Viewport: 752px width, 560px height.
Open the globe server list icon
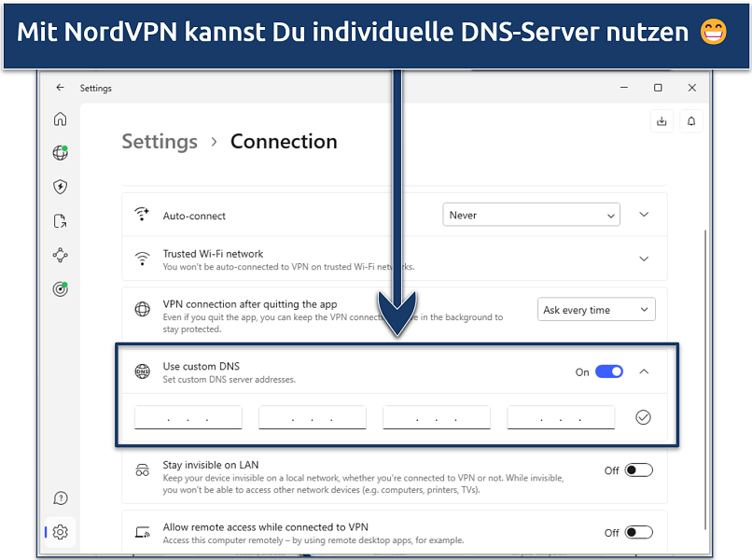(x=60, y=153)
